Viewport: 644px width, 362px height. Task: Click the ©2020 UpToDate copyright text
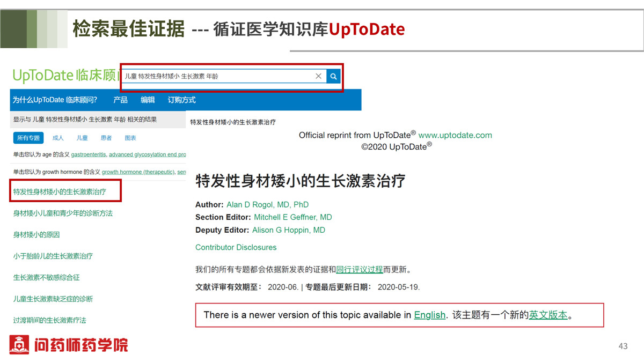click(397, 146)
